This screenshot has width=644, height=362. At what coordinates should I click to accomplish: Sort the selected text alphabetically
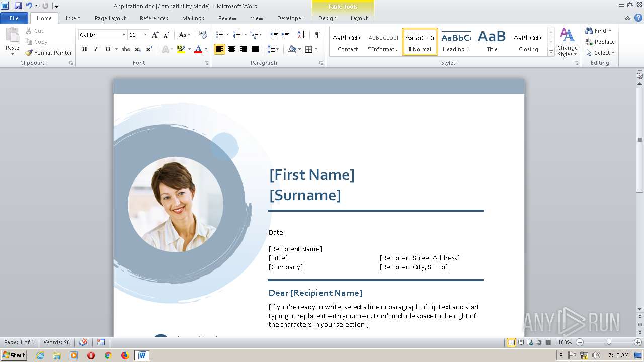(x=301, y=35)
